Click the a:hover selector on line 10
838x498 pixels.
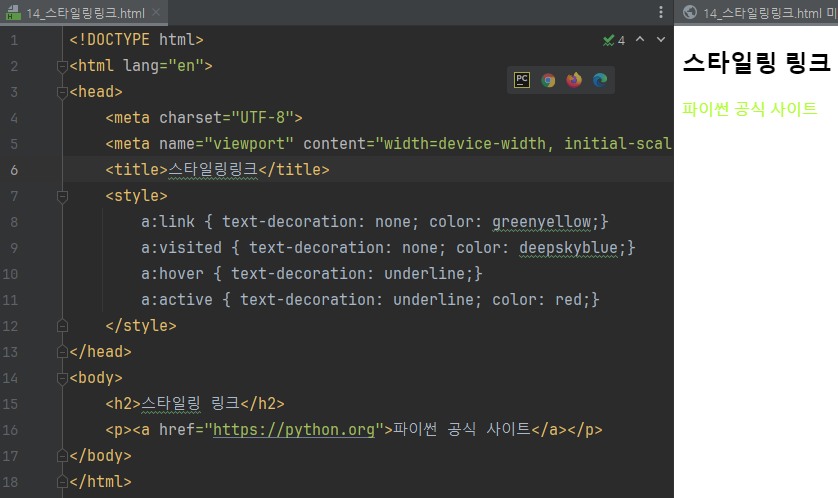(x=172, y=274)
